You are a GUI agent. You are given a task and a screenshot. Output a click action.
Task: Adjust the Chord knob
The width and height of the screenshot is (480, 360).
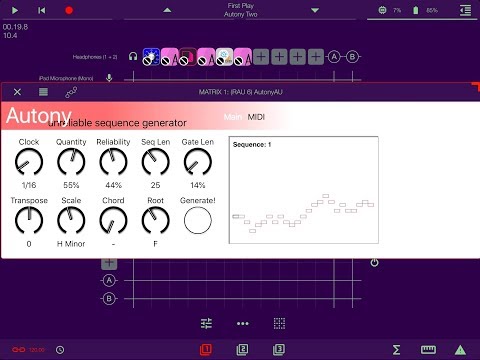[113, 220]
